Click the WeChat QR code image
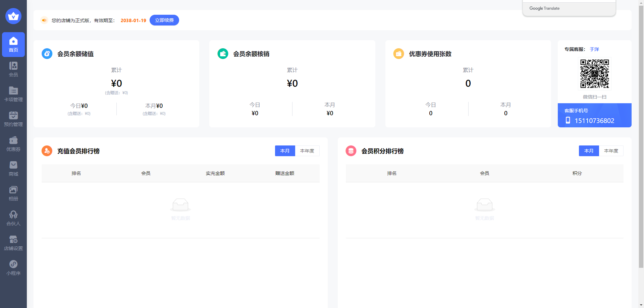This screenshot has width=644, height=308. [594, 74]
